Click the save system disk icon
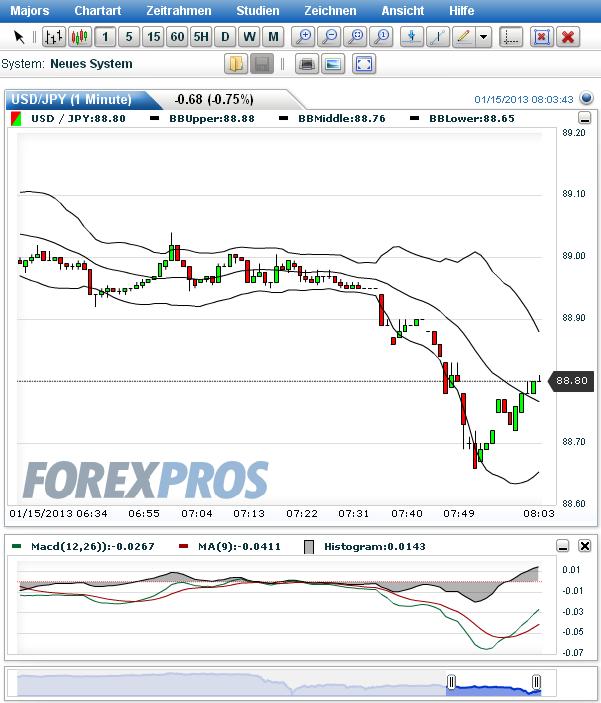This screenshot has height=703, width=601. [x=262, y=64]
